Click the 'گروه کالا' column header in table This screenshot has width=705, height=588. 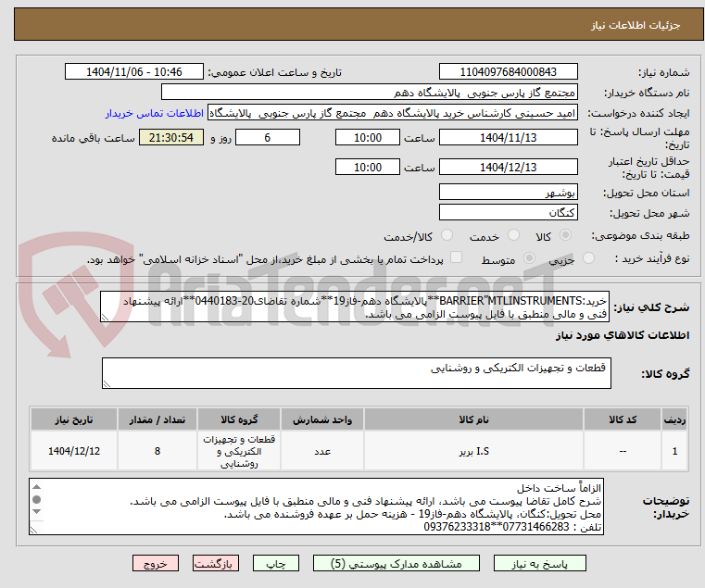point(239,419)
